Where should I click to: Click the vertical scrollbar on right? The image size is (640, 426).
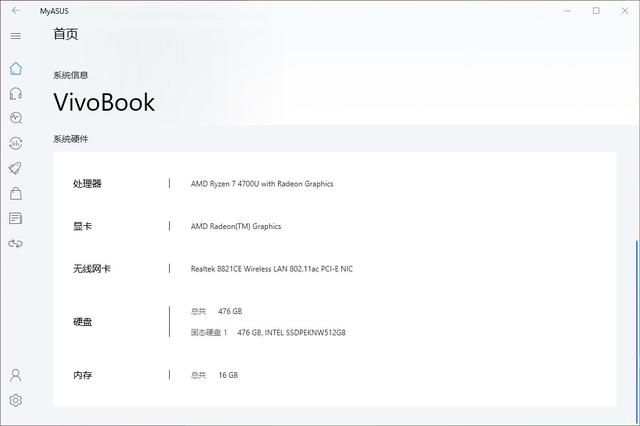coord(636,331)
